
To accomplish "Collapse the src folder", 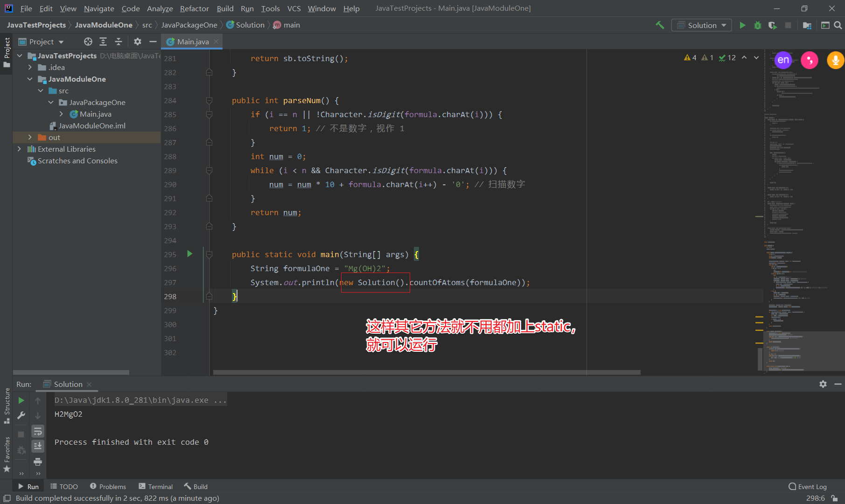I will click(41, 91).
